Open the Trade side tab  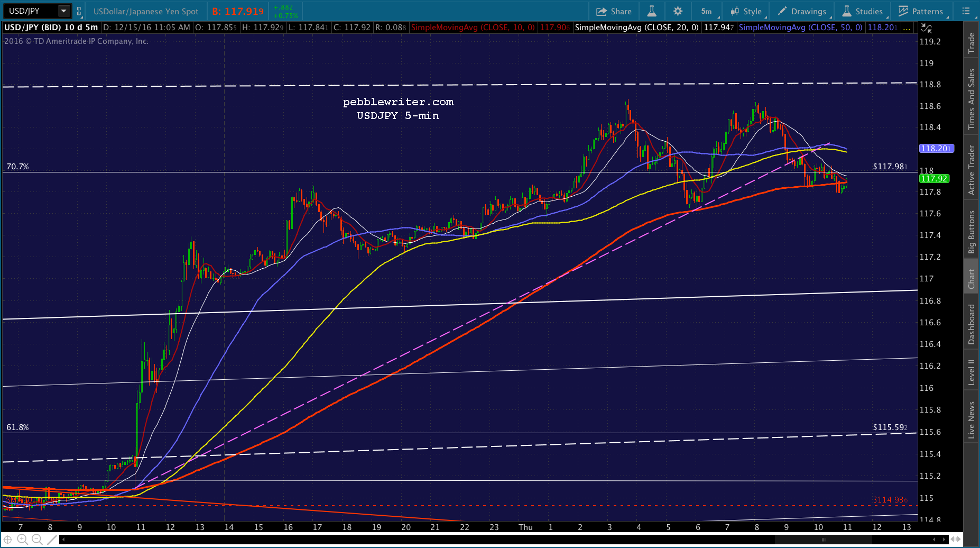(x=971, y=43)
